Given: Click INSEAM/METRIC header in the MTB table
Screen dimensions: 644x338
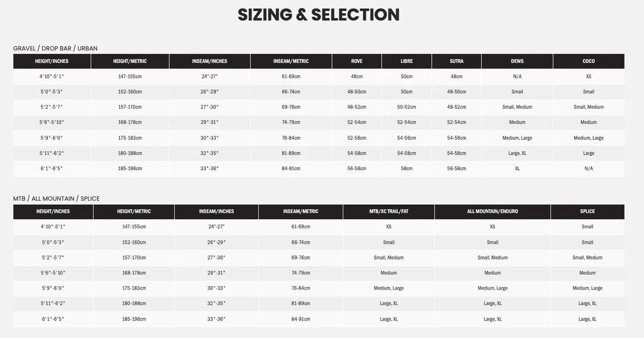Looking at the screenshot, I should point(300,211).
